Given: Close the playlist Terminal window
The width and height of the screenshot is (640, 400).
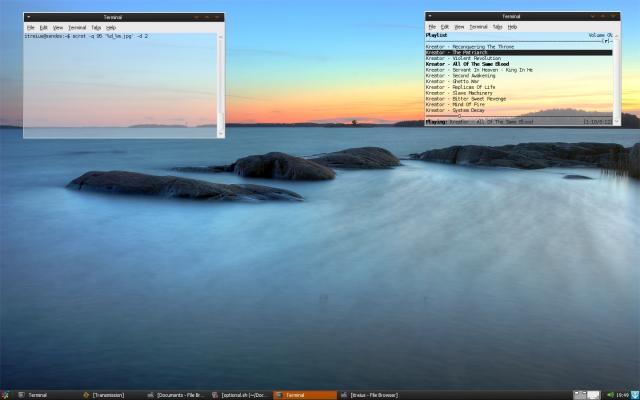Looking at the screenshot, I should tap(613, 16).
